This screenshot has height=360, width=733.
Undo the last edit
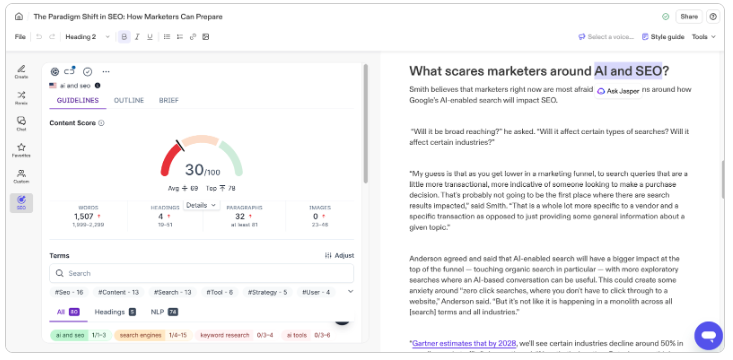[39, 37]
